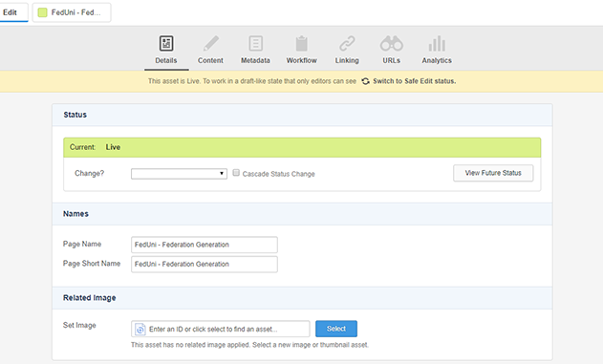Enable Cascade Status Change checkbox
Image resolution: width=603 pixels, height=364 pixels.
tap(236, 173)
